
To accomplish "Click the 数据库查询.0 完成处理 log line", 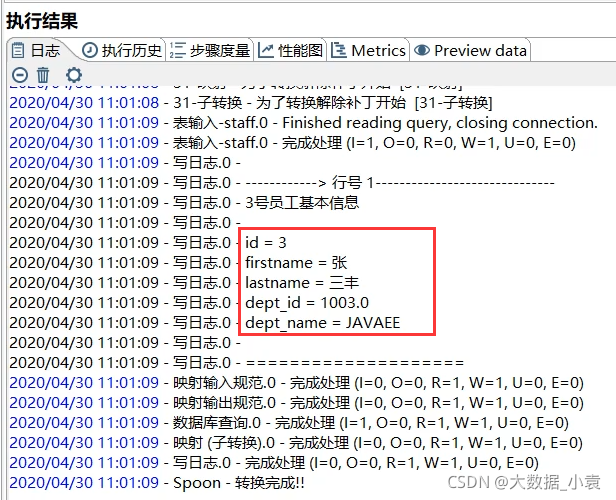I will click(x=289, y=423).
